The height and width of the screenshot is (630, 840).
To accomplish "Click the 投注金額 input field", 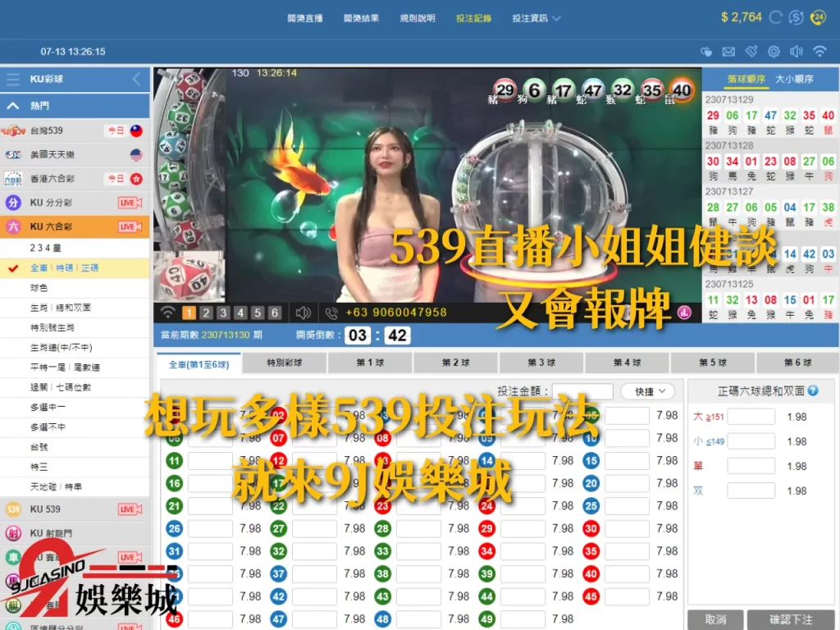I will pyautogui.click(x=582, y=391).
